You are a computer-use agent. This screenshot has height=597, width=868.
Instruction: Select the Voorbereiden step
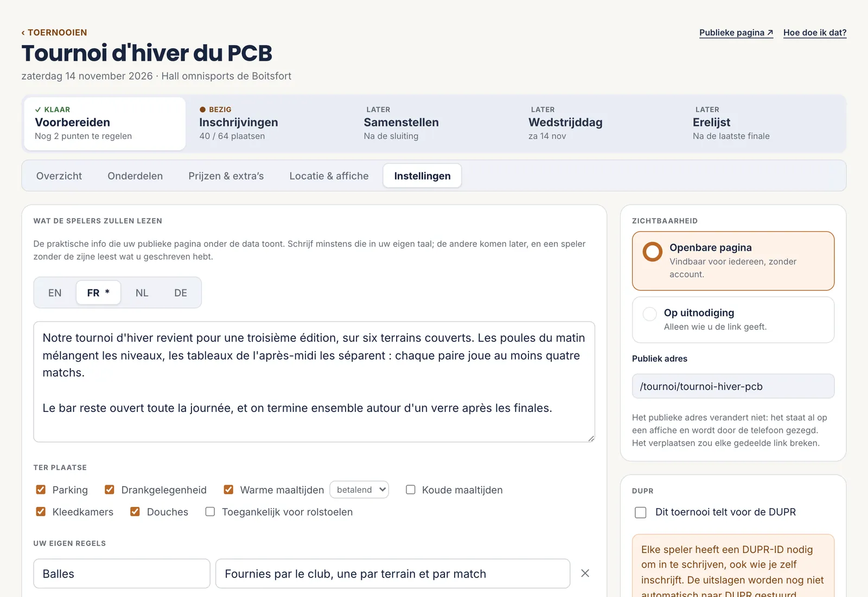pos(105,124)
